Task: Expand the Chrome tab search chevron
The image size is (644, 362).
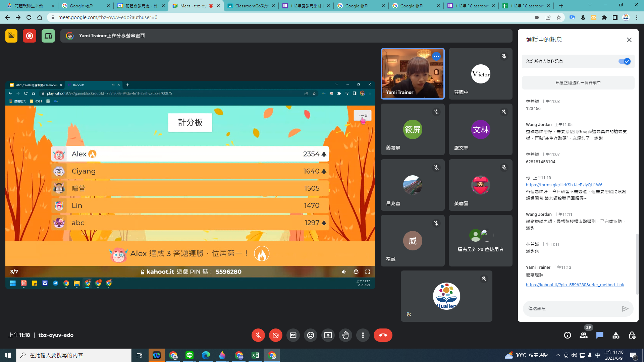Action: pos(590,5)
